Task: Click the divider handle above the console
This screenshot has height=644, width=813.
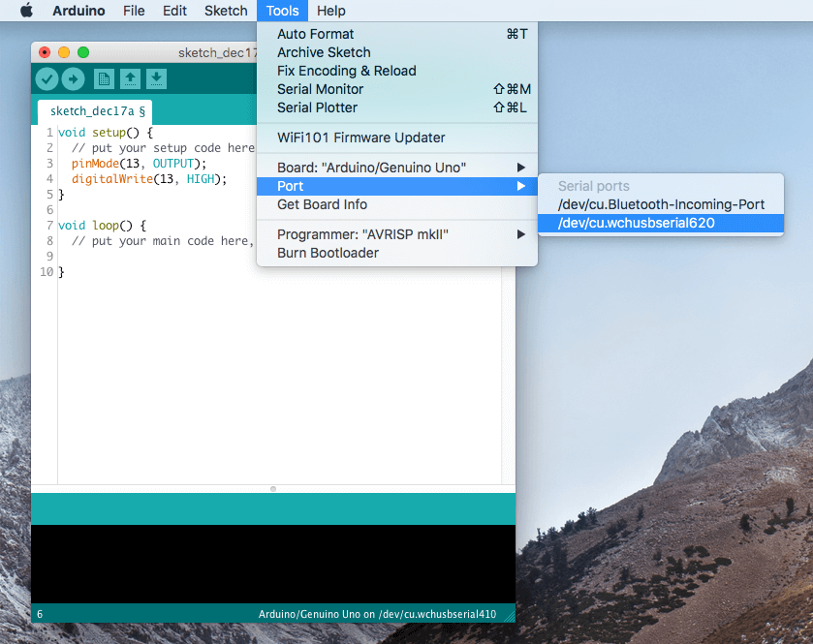Action: (x=273, y=489)
